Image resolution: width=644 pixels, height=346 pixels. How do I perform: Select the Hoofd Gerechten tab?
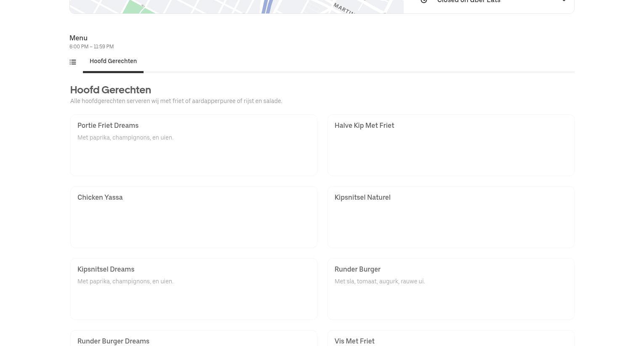(x=113, y=61)
